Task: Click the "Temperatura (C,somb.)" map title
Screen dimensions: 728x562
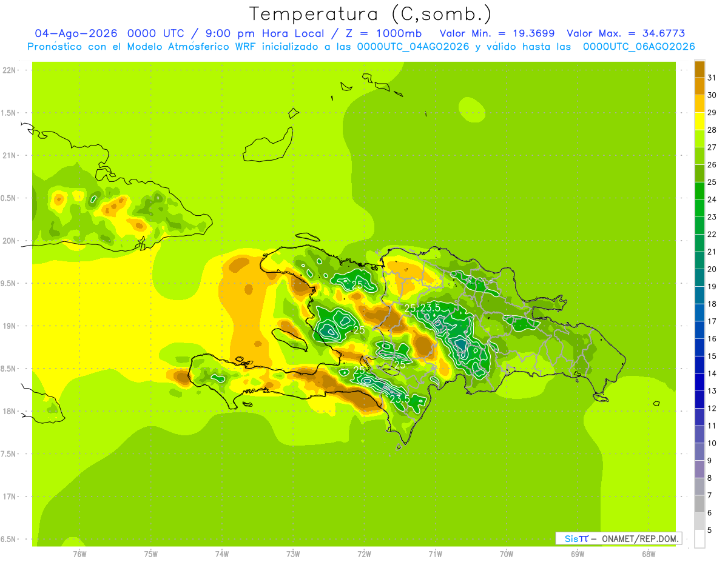Action: [x=371, y=14]
